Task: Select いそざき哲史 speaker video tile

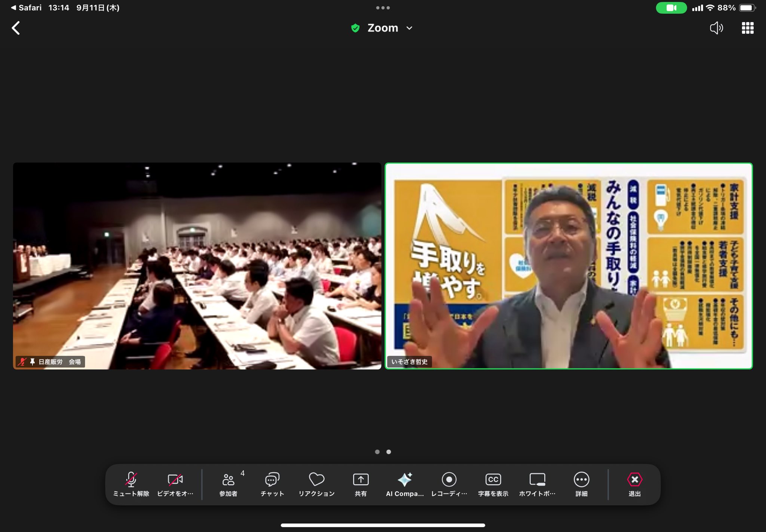Action: pyautogui.click(x=569, y=266)
